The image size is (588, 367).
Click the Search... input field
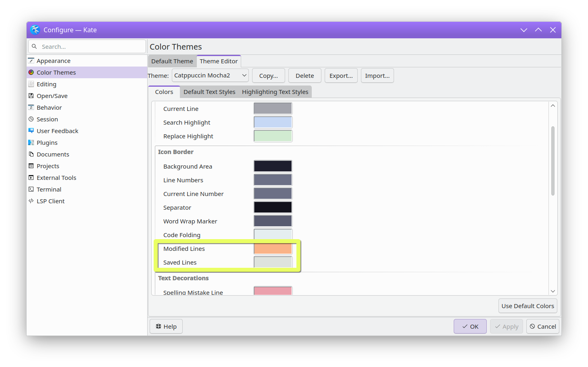[87, 46]
